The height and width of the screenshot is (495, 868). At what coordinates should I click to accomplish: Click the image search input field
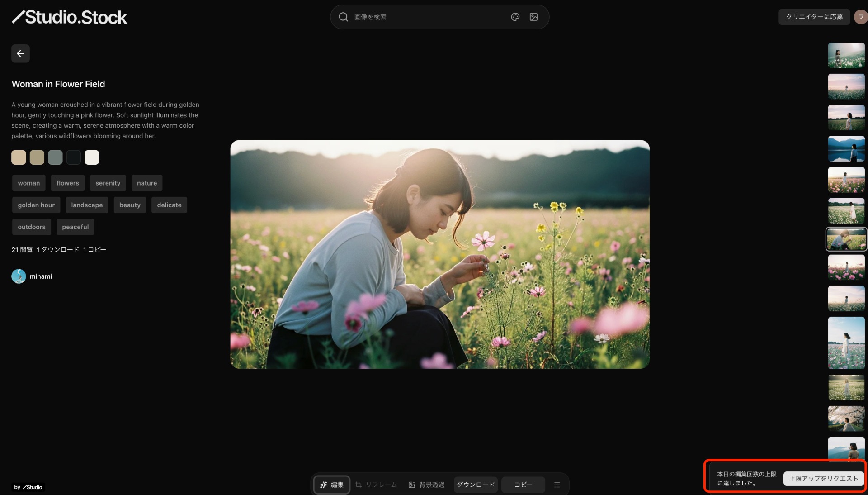click(425, 17)
